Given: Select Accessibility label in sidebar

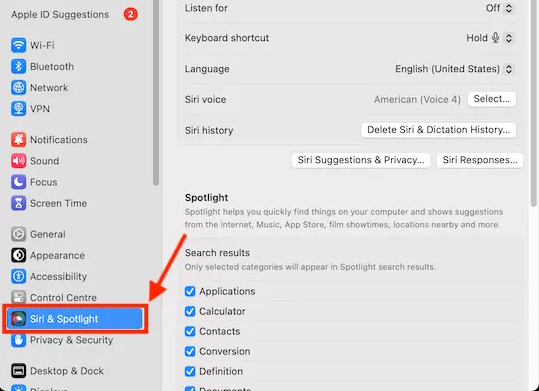Looking at the screenshot, I should (58, 276).
